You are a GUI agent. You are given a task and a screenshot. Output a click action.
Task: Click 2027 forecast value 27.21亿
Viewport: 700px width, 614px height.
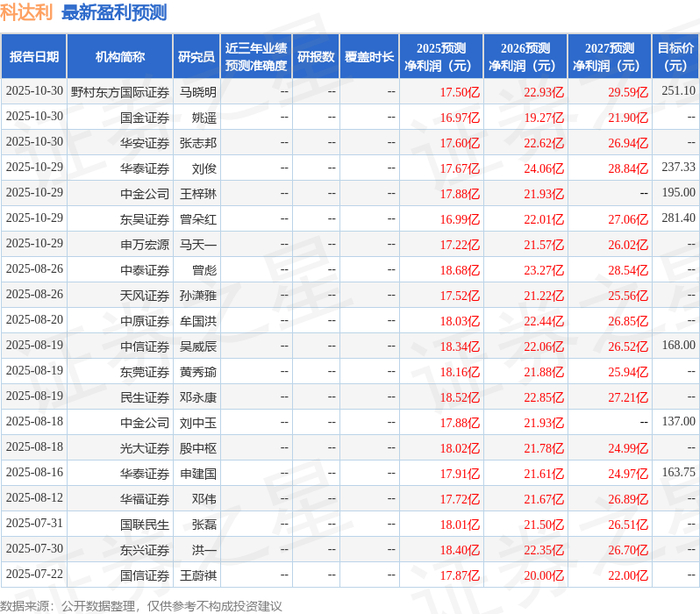tap(628, 398)
